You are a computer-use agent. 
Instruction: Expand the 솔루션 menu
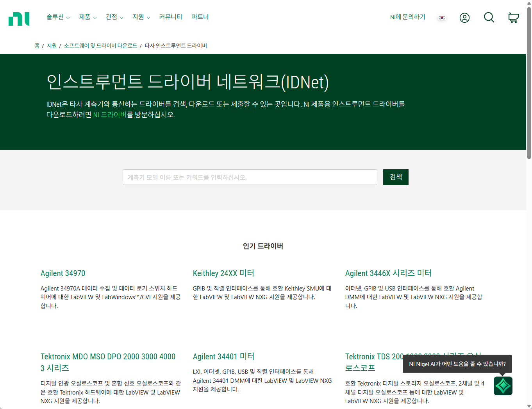(58, 17)
